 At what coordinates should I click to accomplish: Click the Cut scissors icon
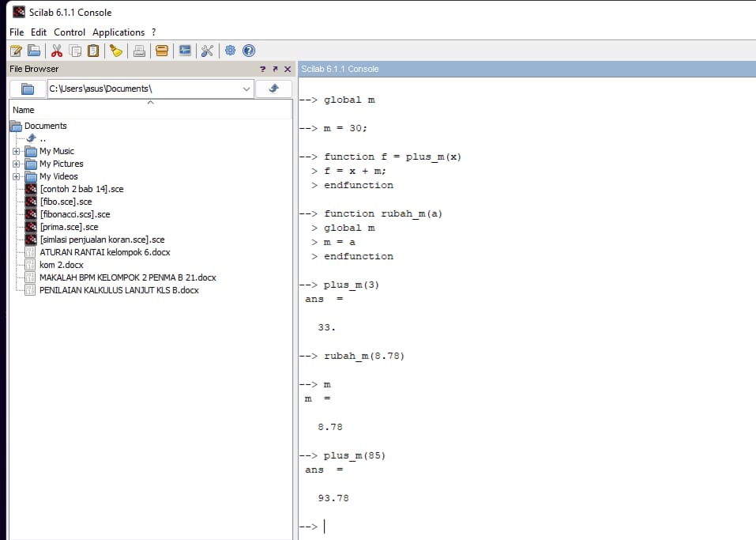57,51
